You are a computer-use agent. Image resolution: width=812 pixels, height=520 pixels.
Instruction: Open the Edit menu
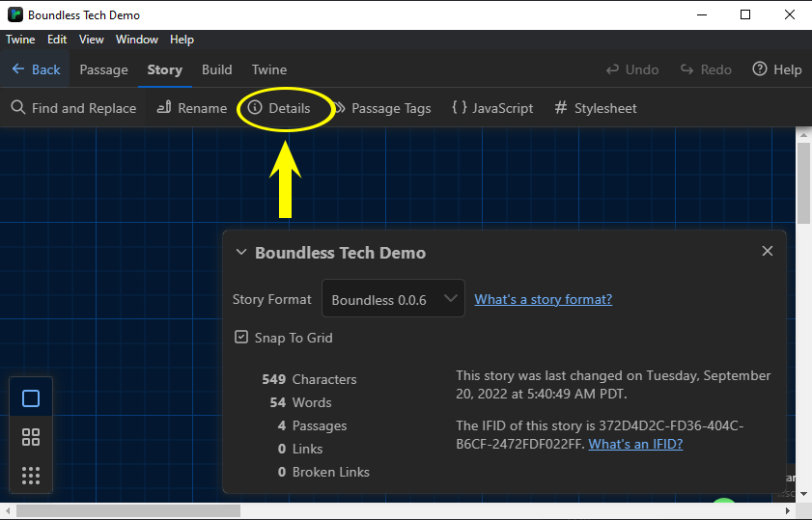point(57,40)
